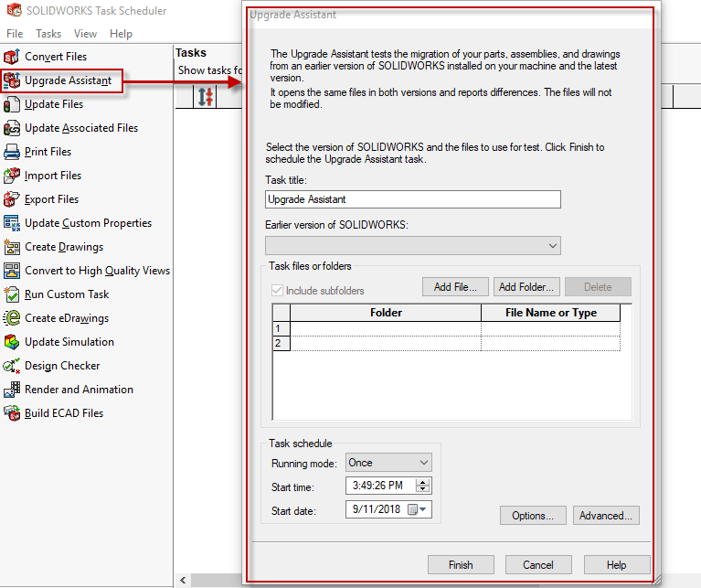The width and height of the screenshot is (701, 588).
Task: Click the Add File... button
Action: (455, 286)
